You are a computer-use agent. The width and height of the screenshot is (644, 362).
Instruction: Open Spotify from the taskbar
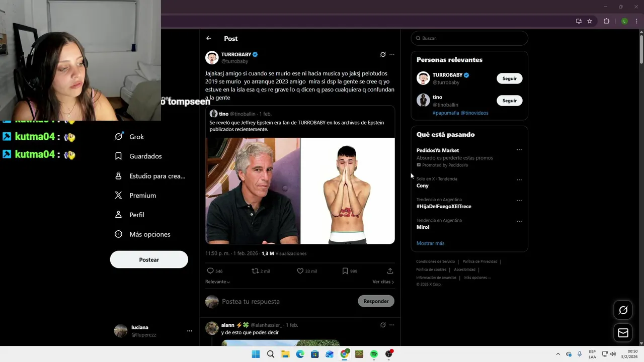[x=374, y=354]
